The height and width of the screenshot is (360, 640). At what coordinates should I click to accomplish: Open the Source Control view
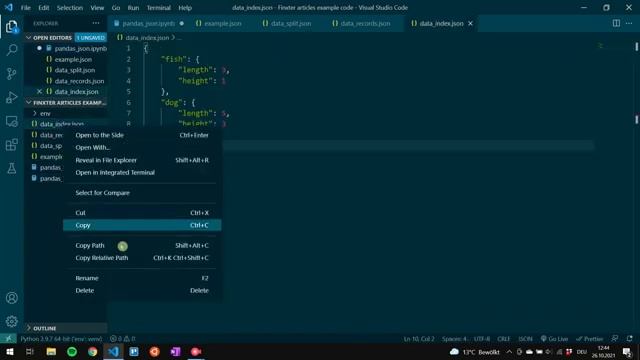pyautogui.click(x=12, y=74)
